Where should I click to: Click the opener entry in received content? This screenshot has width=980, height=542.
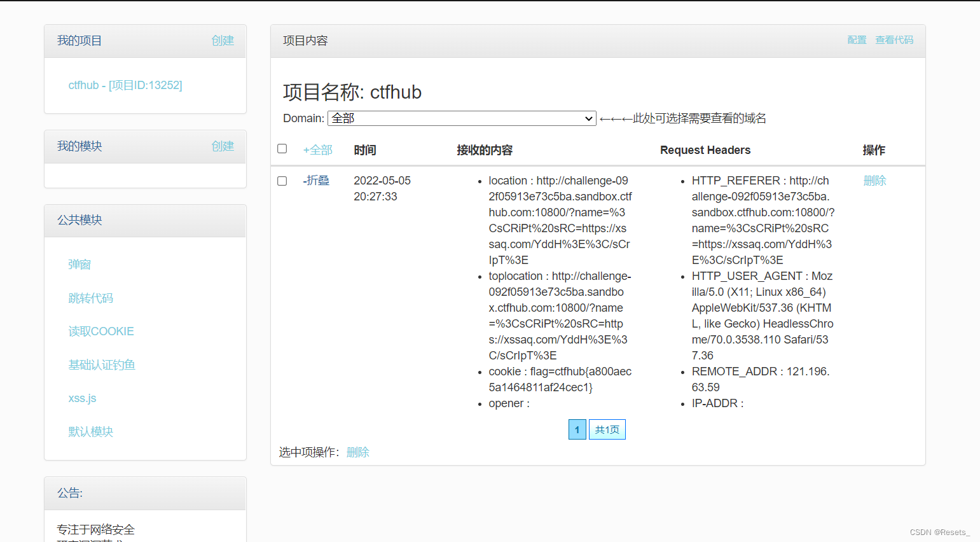point(509,403)
